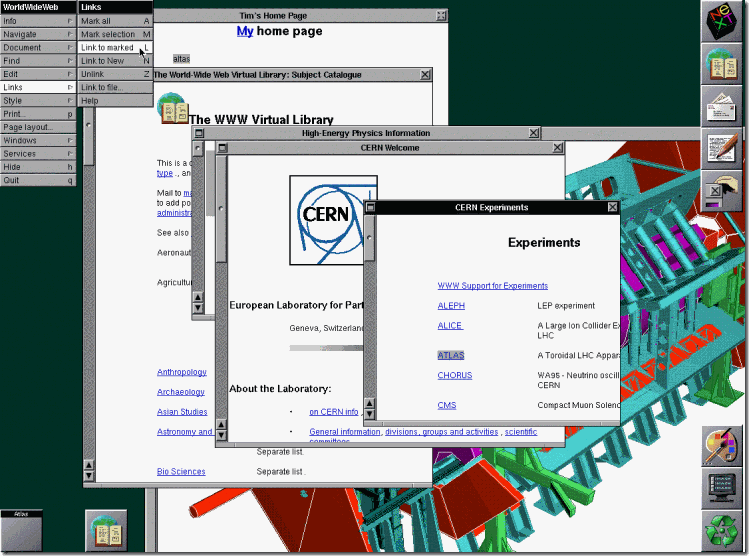Viewport: 749px width, 556px height.
Task: Open General information link in CERN Welcome
Action: [344, 432]
